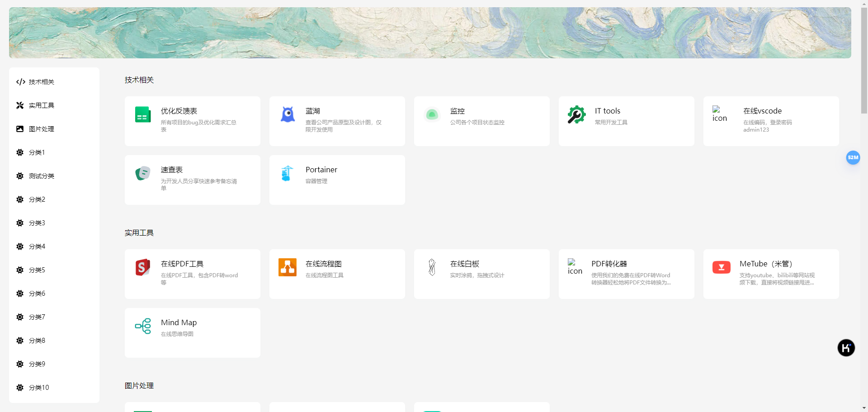Select the Portainer crane icon

(x=287, y=173)
